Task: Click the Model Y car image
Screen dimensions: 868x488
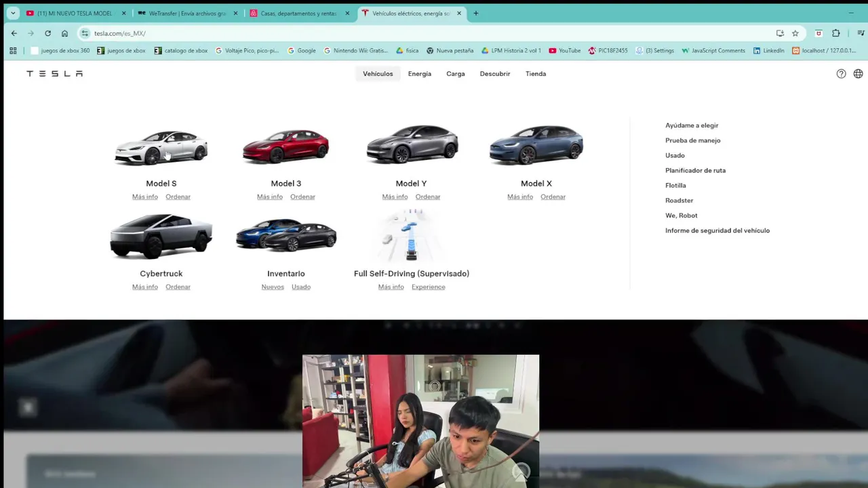Action: point(412,145)
